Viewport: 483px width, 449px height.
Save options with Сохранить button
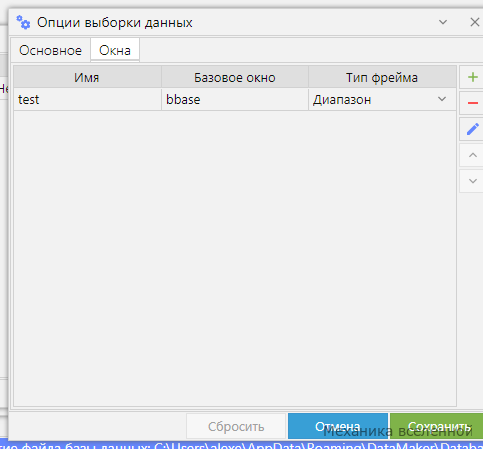tap(437, 426)
